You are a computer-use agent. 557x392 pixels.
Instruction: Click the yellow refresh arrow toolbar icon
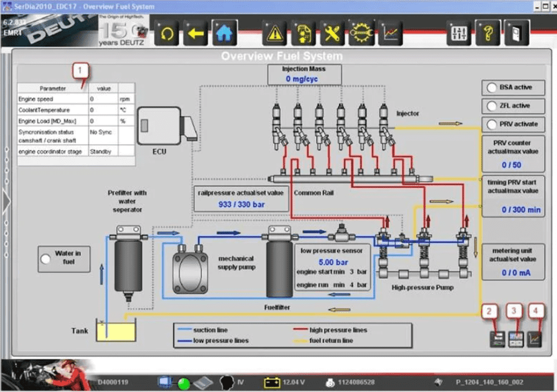(166, 33)
